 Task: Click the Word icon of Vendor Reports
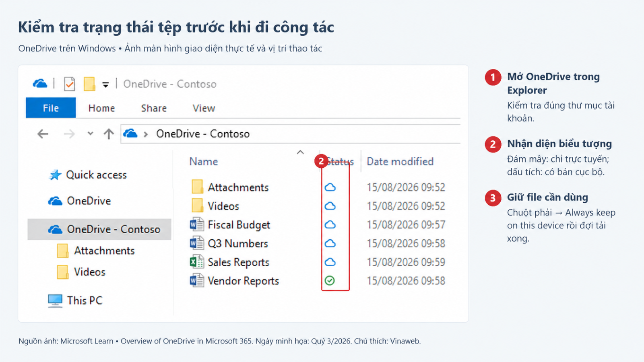[197, 280]
